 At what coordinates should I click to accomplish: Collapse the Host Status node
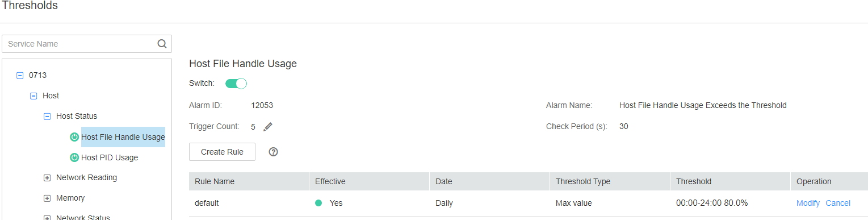[x=47, y=116]
